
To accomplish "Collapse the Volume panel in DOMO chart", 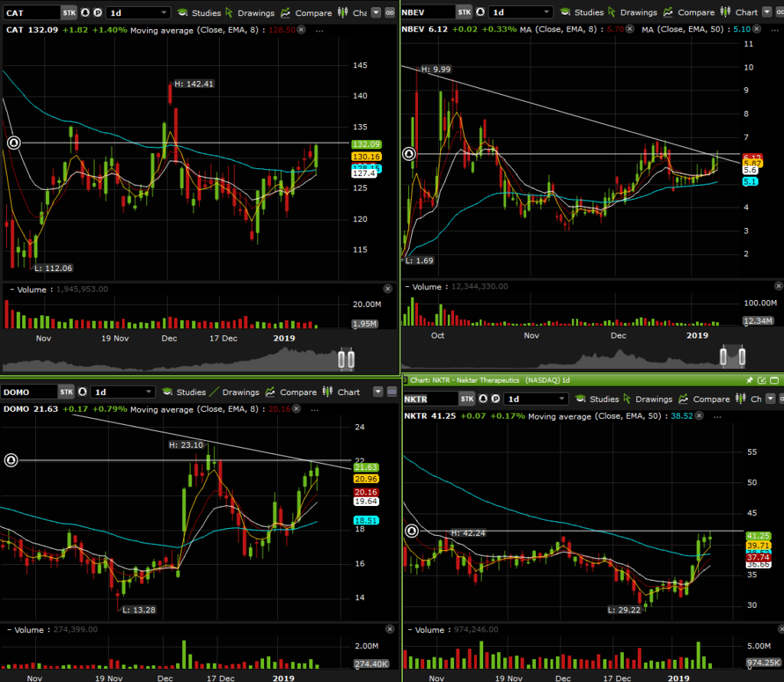I will coord(9,630).
